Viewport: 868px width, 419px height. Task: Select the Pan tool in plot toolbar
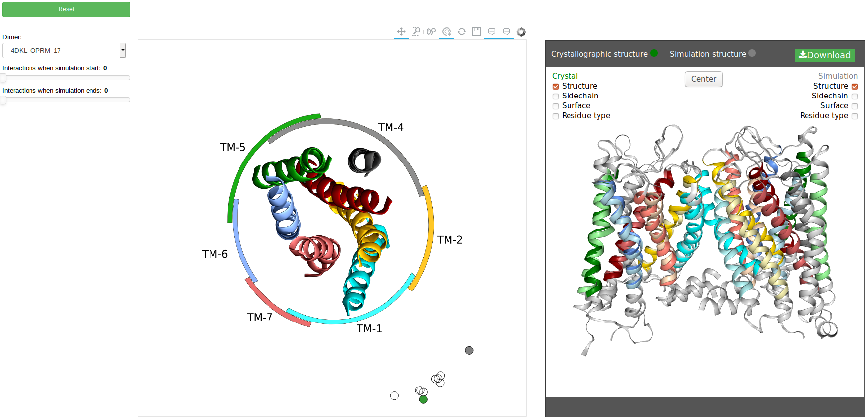401,32
